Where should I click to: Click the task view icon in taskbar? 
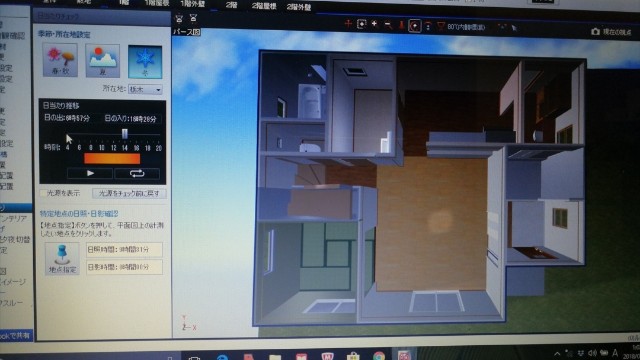coord(195,358)
